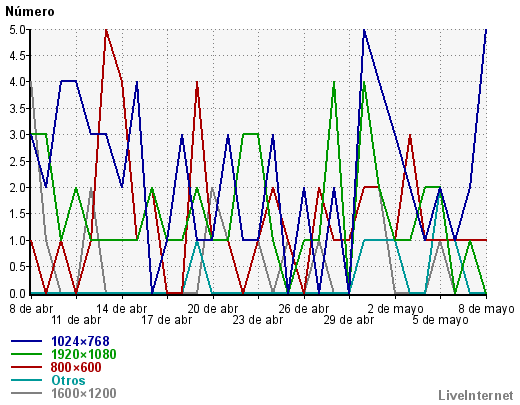Click the 14 de abr date label

click(x=122, y=309)
